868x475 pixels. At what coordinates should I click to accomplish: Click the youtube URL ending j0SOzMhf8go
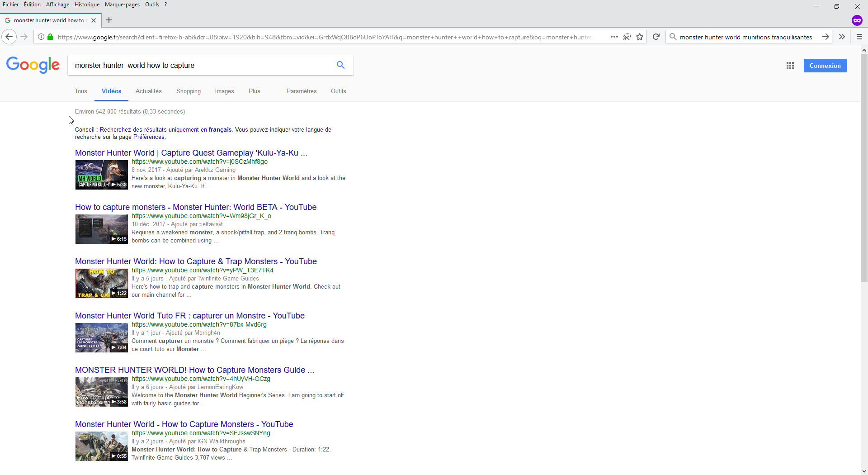pos(199,161)
